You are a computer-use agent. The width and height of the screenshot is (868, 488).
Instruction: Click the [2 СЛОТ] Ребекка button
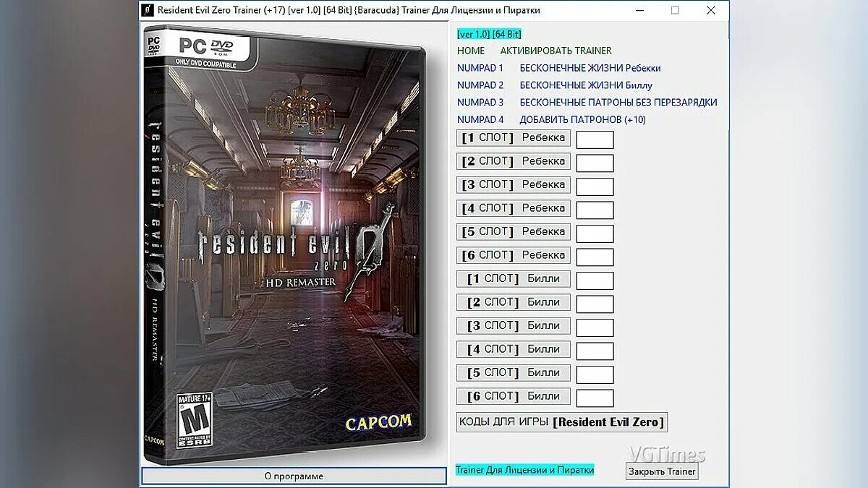coord(514,161)
